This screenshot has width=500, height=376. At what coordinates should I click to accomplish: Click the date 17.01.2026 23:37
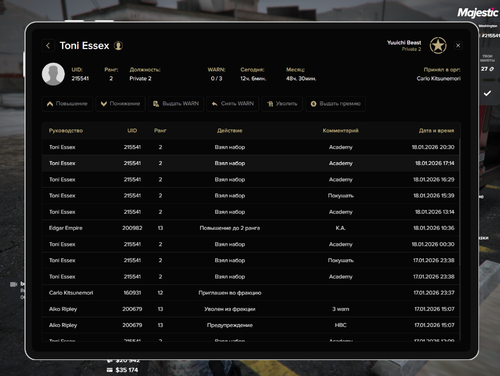click(x=434, y=293)
